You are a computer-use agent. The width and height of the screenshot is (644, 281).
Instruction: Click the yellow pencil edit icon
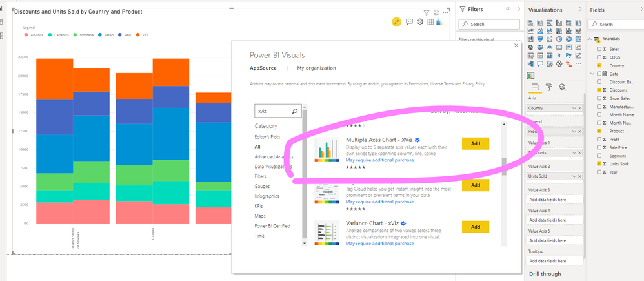coord(396,22)
